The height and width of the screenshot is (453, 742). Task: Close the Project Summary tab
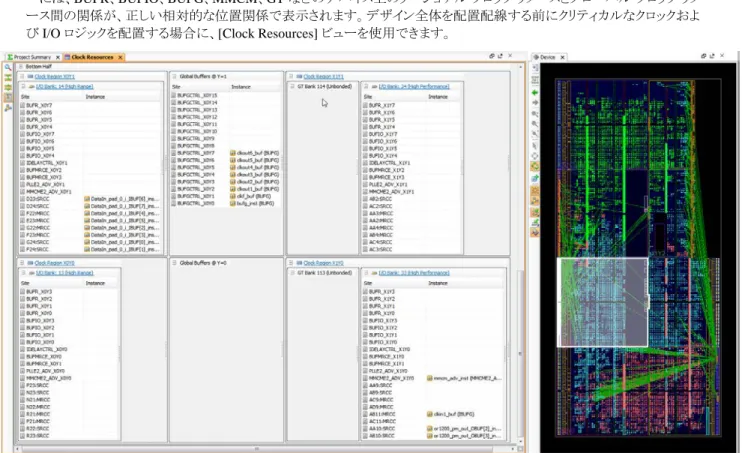click(x=58, y=57)
